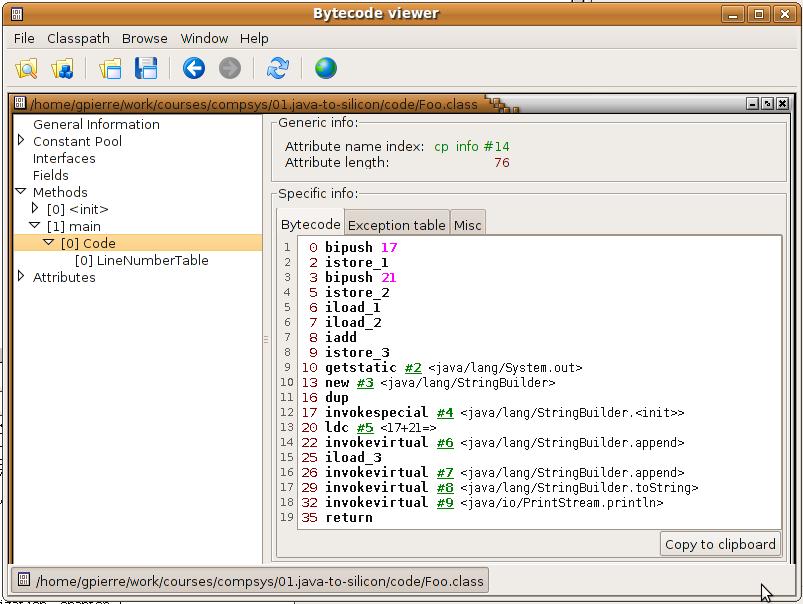Click the open class file toolbar icon

(26, 68)
